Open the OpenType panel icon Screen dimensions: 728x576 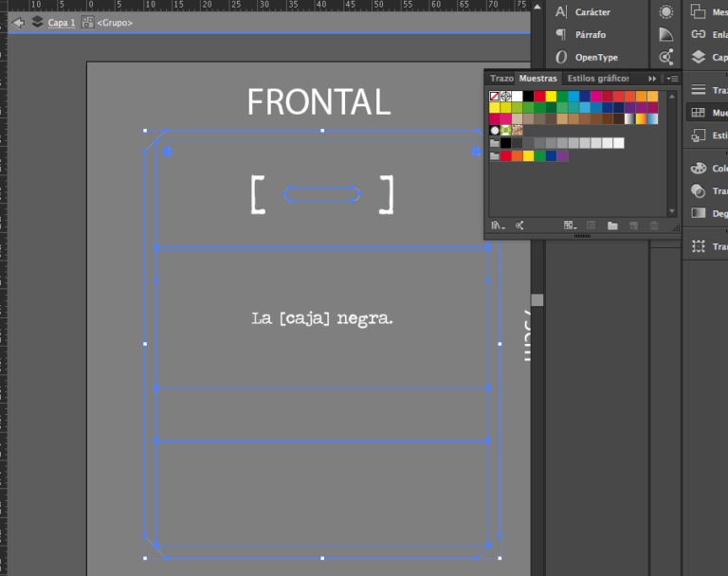(x=561, y=58)
